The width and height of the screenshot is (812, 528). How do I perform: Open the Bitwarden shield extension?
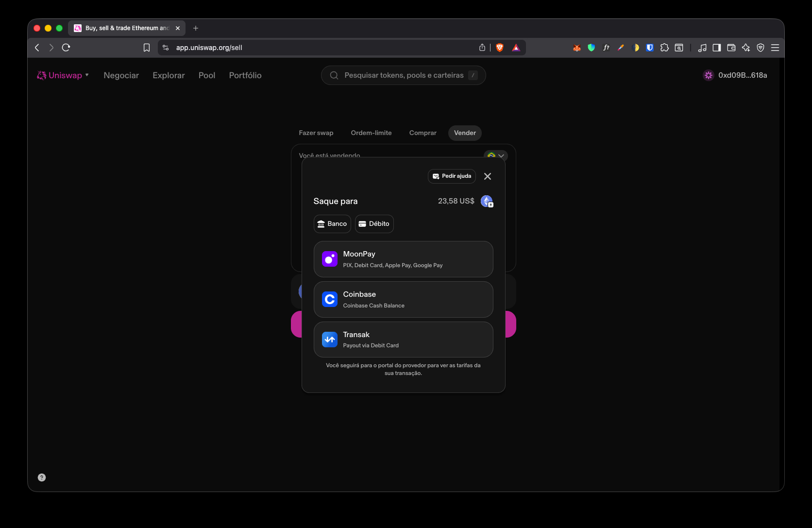click(650, 48)
